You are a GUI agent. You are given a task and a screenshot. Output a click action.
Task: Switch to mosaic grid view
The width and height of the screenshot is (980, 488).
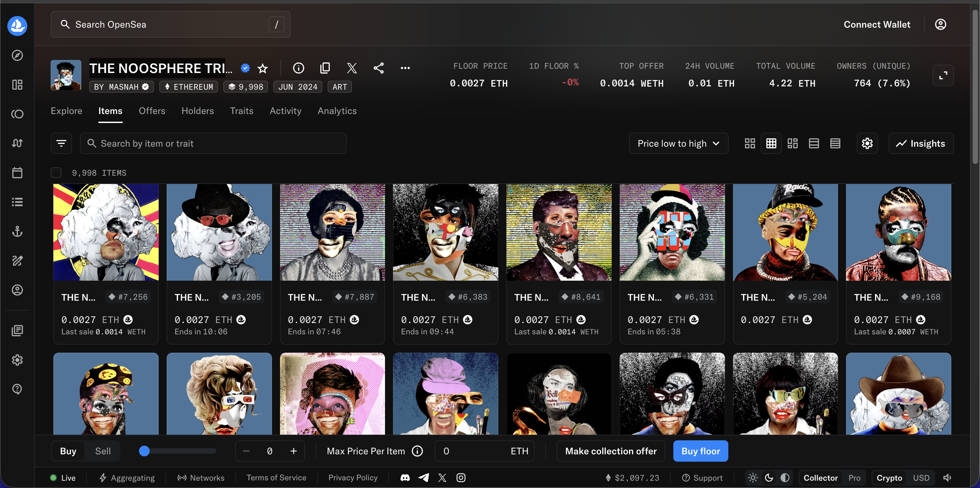pyautogui.click(x=792, y=143)
